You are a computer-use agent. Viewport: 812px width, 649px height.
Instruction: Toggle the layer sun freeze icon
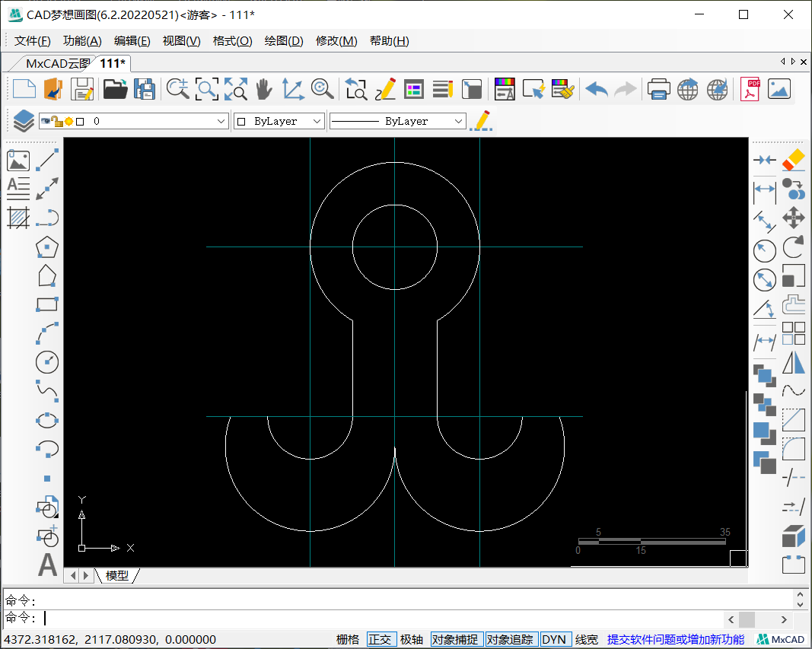[x=69, y=122]
